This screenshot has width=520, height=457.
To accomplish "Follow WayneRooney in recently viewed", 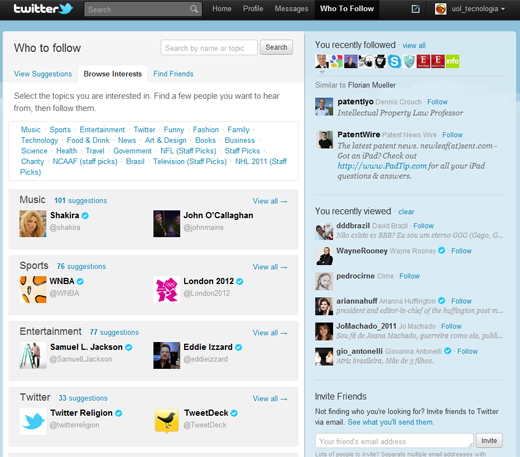I will tap(461, 251).
